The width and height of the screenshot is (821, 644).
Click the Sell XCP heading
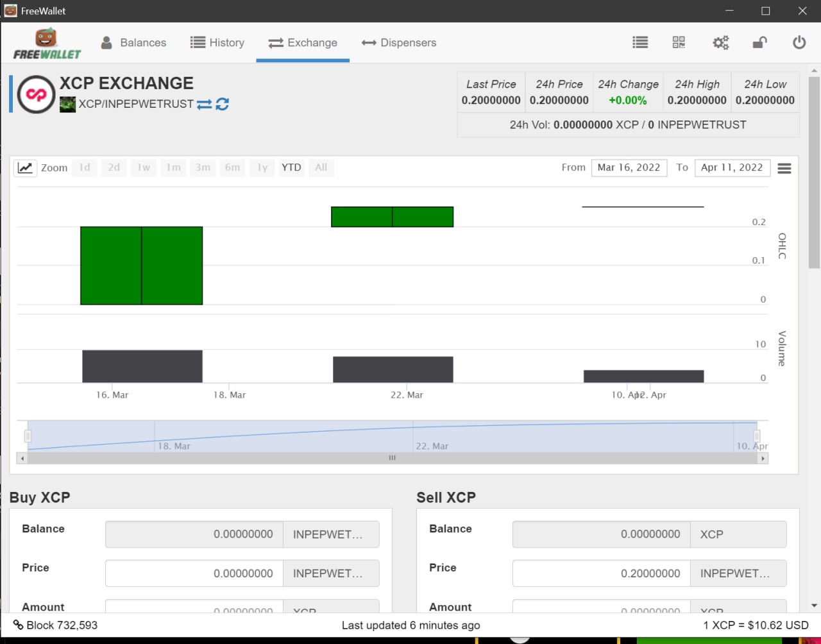(x=446, y=497)
